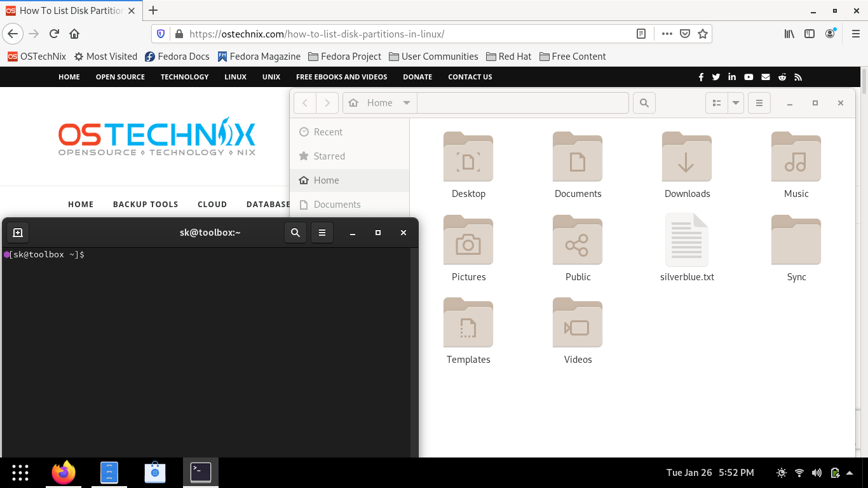Open the terminal hamburger menu
The height and width of the screenshot is (488, 868).
[322, 232]
